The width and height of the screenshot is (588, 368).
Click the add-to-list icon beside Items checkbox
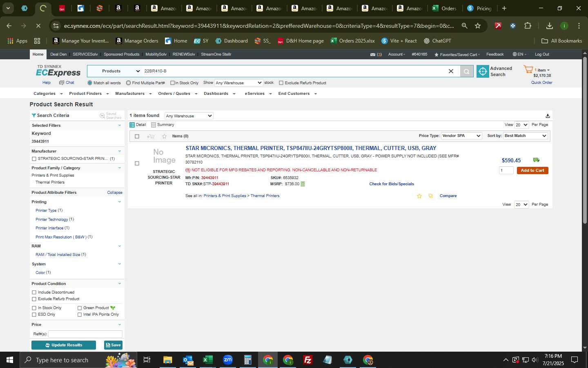(x=150, y=136)
